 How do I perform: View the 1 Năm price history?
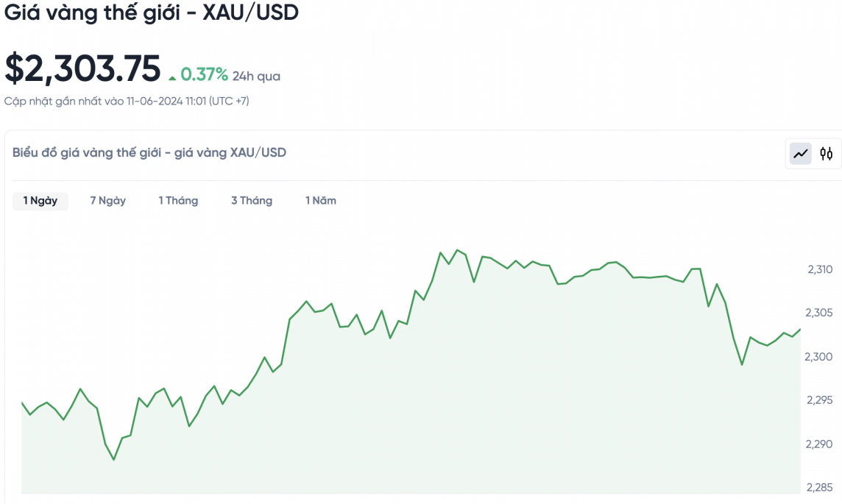pyautogui.click(x=321, y=201)
